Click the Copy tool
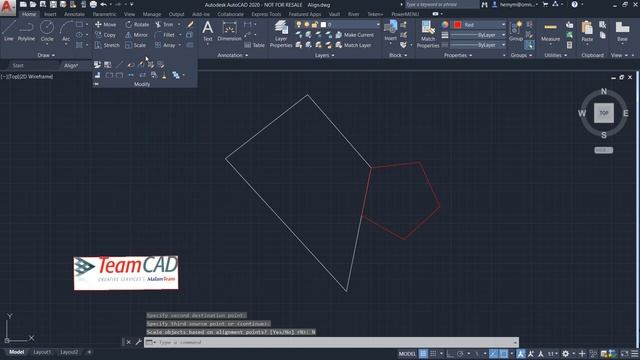 pos(105,35)
